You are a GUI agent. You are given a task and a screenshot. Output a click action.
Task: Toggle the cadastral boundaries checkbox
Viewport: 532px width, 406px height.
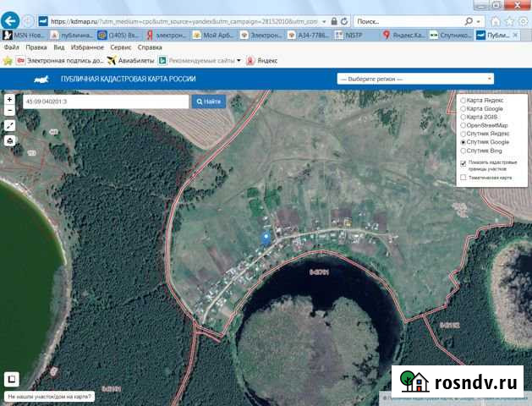[463, 162]
